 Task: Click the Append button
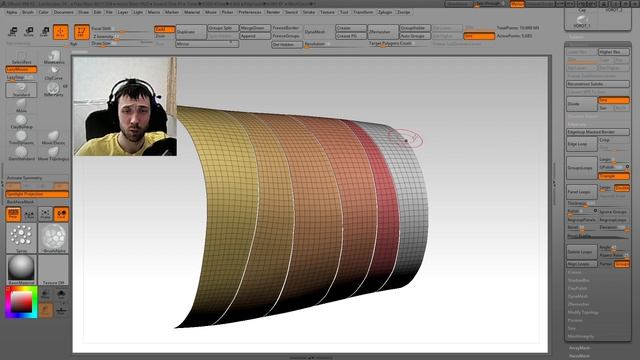point(255,36)
